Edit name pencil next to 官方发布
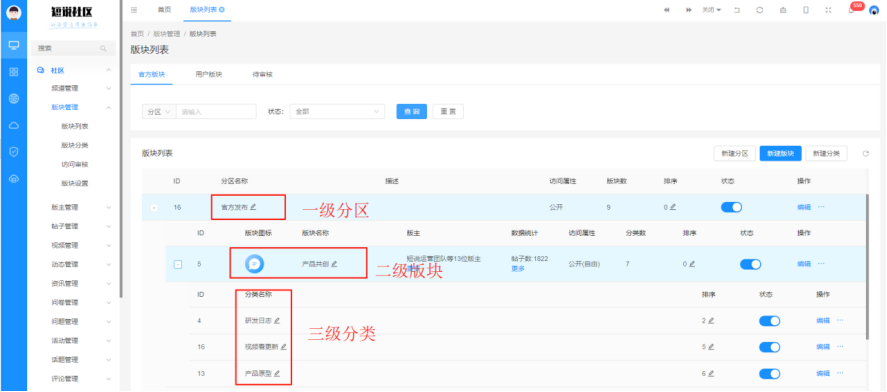Viewport: 887px width, 392px height. pos(253,207)
